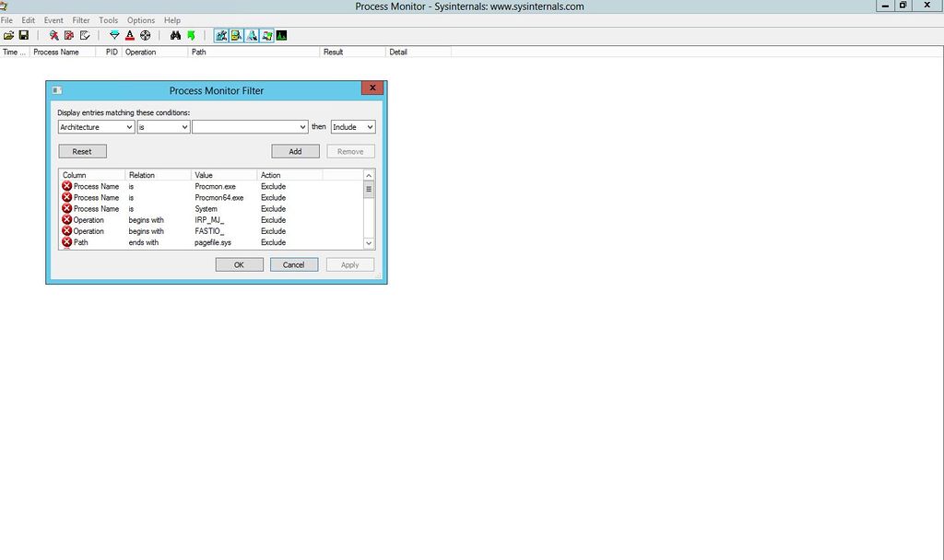Image resolution: width=944 pixels, height=560 pixels.
Task: Open Filter via the funnel toolbar icon
Action: coord(114,35)
